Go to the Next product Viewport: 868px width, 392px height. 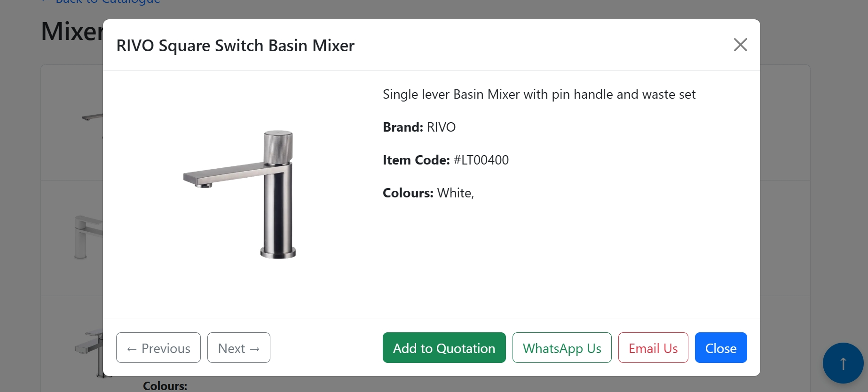238,348
